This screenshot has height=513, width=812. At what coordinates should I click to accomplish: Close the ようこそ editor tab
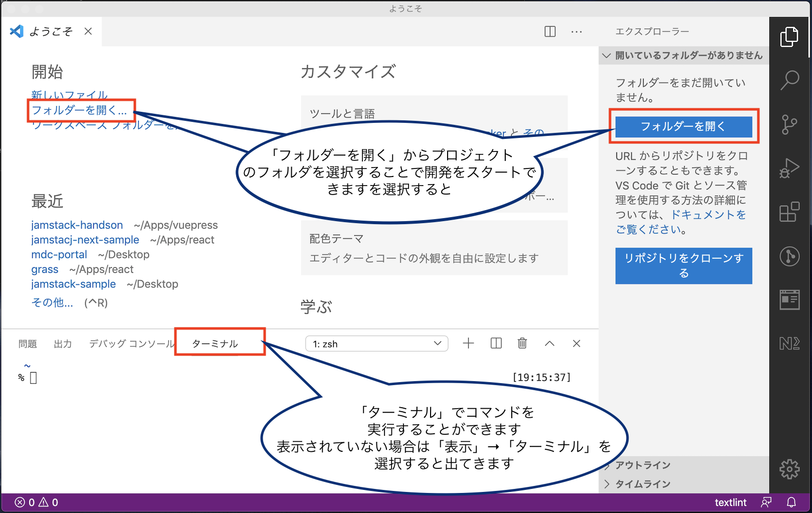coord(88,32)
